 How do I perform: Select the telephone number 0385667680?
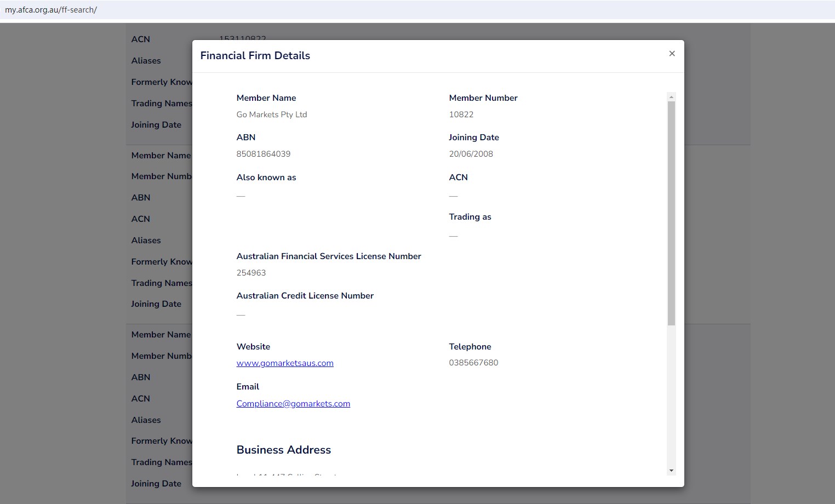[473, 363]
